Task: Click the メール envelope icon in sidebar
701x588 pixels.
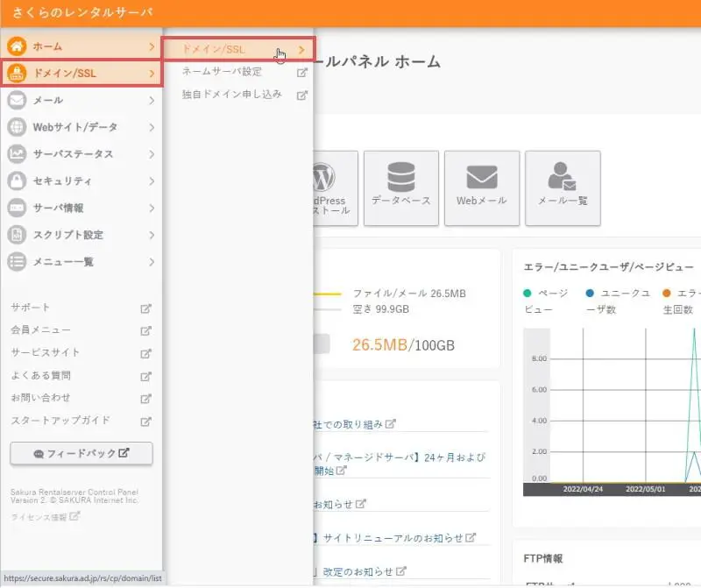Action: coord(17,100)
